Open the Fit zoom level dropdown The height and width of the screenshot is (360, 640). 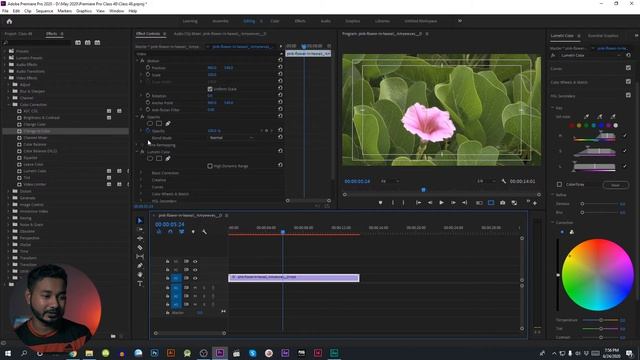pos(389,181)
